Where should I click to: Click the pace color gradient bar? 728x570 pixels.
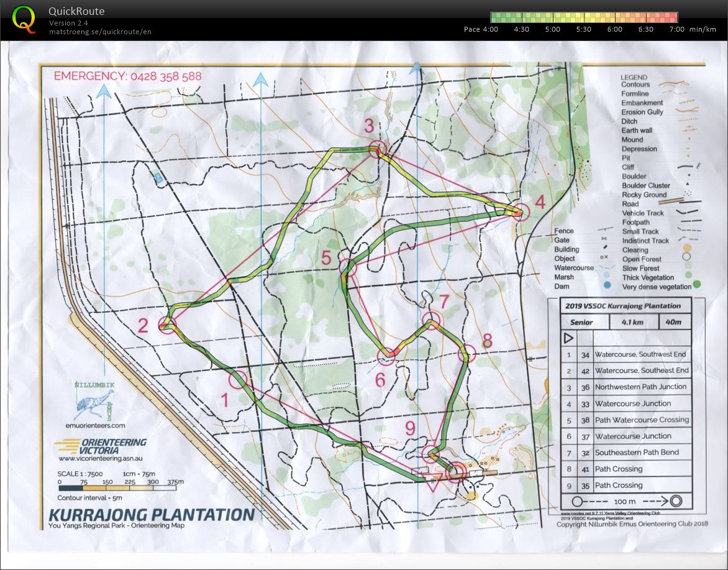583,17
